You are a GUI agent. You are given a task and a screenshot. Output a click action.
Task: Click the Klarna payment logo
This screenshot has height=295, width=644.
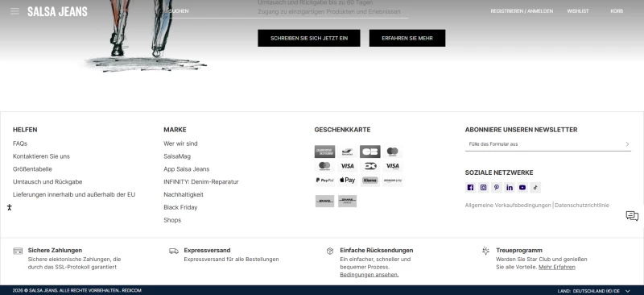coord(370,181)
